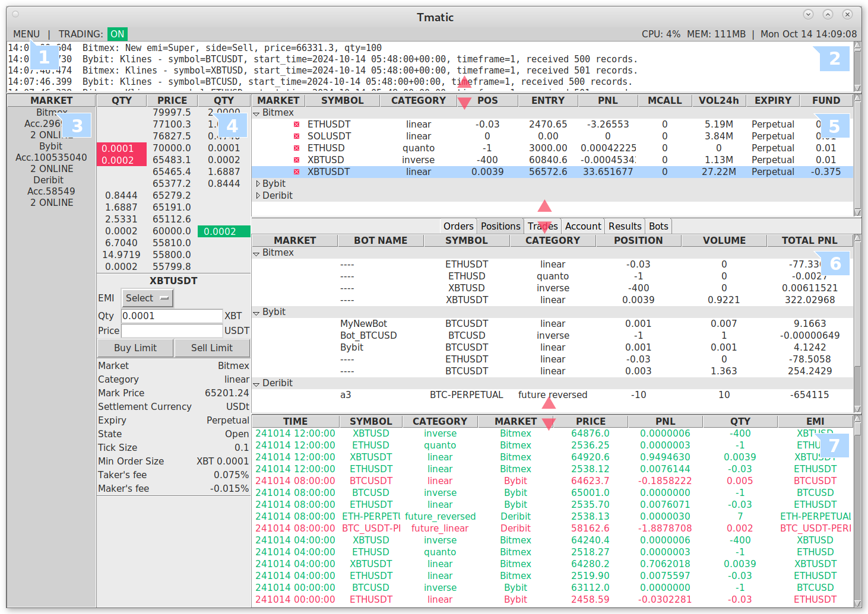The height and width of the screenshot is (614, 868).
Task: Focus the Qty input field
Action: tap(172, 316)
